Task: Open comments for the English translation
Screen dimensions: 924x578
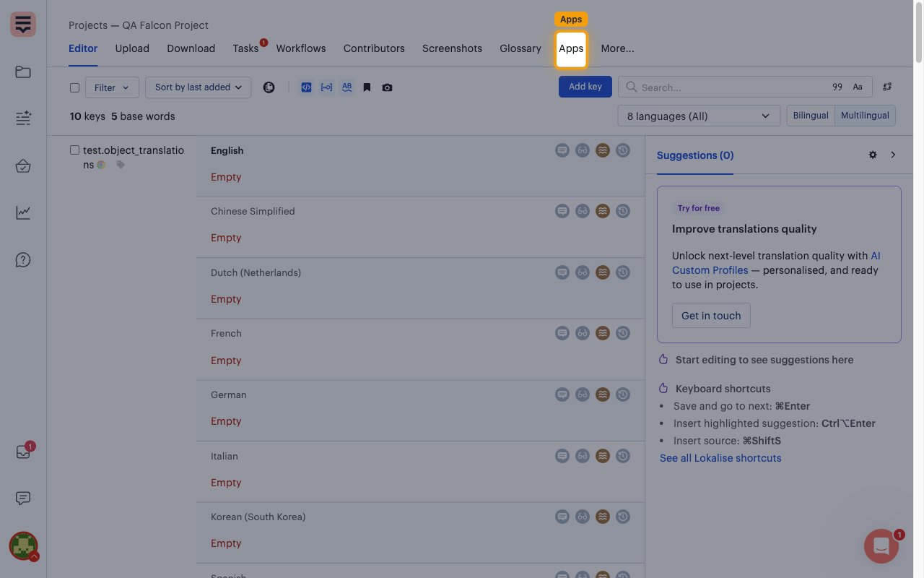Action: pyautogui.click(x=562, y=150)
